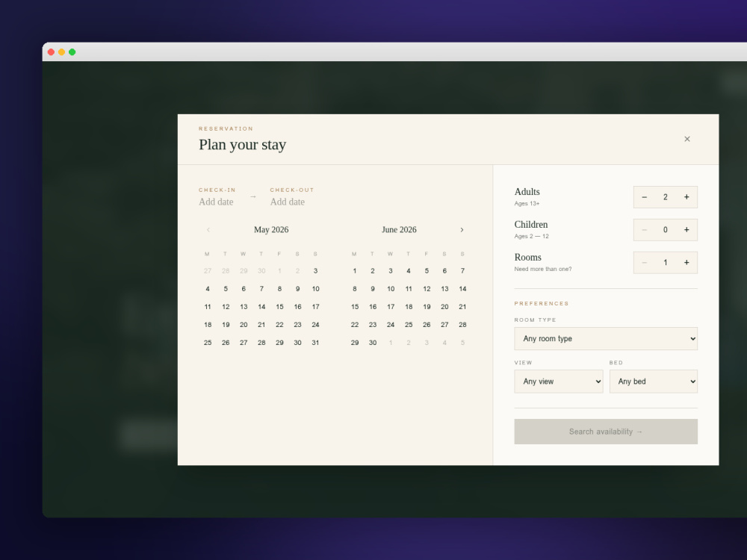Click the May 2026 month heading
The image size is (747, 560).
pyautogui.click(x=271, y=229)
